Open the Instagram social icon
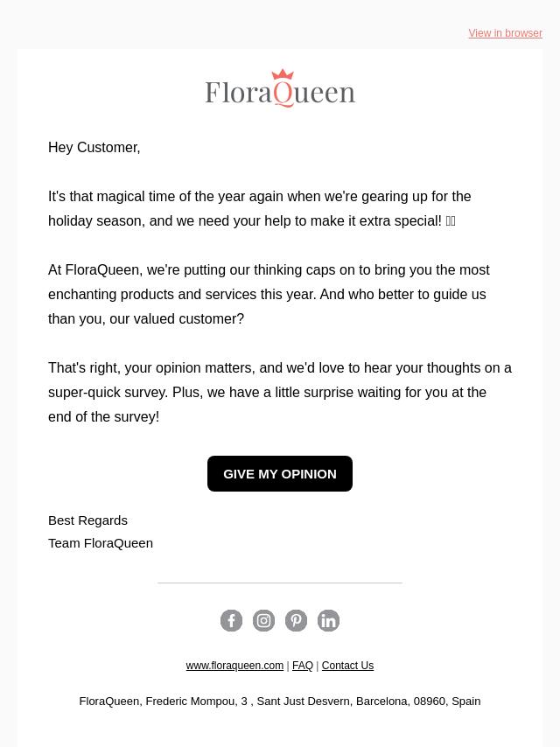The width and height of the screenshot is (560, 747). [263, 620]
